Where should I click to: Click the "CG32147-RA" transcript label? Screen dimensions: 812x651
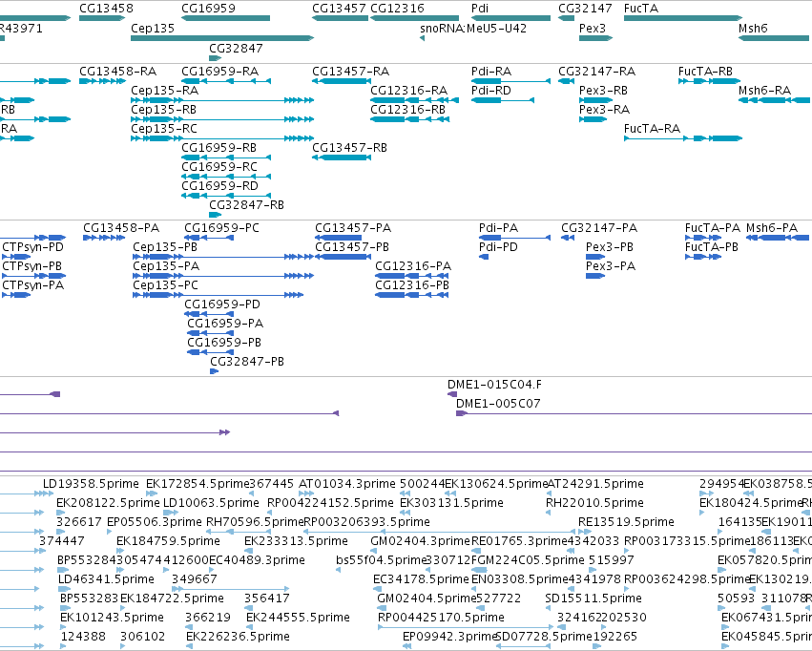596,72
